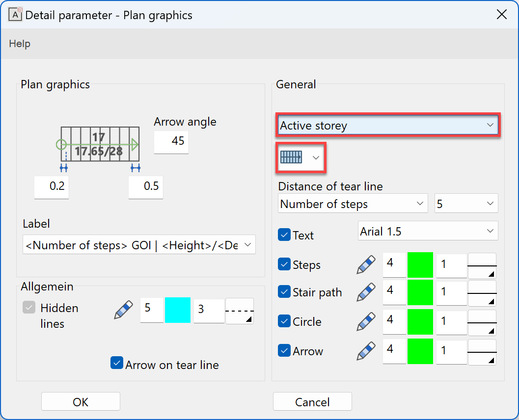Open the Help menu

[20, 44]
